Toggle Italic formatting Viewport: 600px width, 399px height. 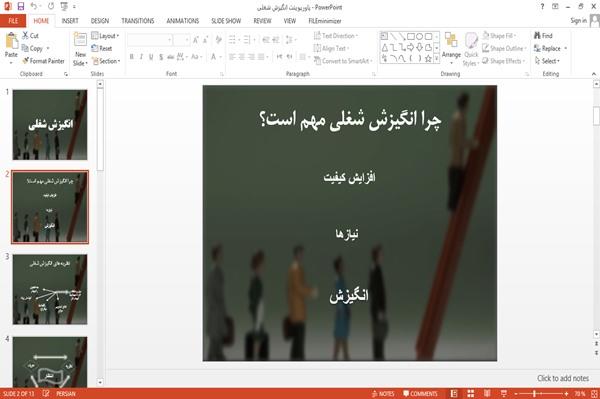pyautogui.click(x=141, y=57)
